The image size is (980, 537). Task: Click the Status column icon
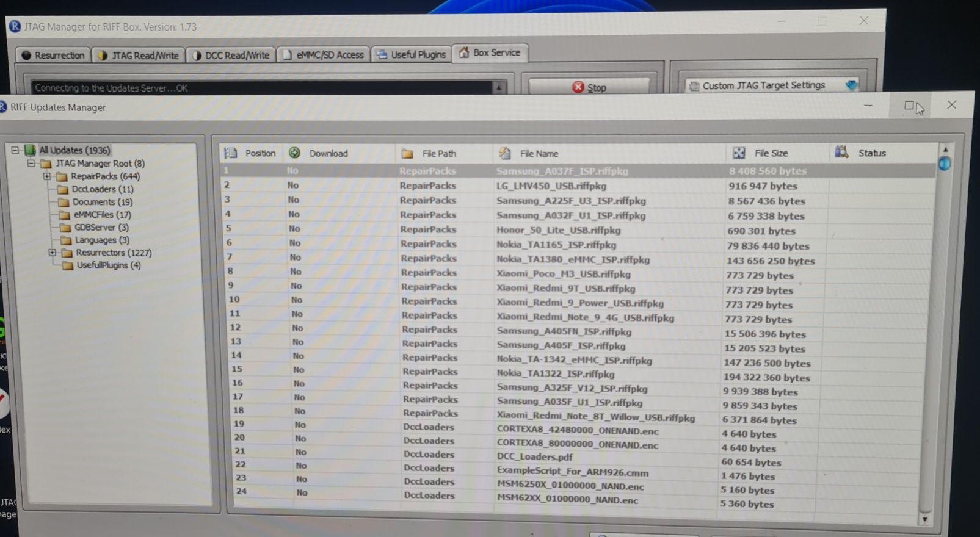pos(842,152)
